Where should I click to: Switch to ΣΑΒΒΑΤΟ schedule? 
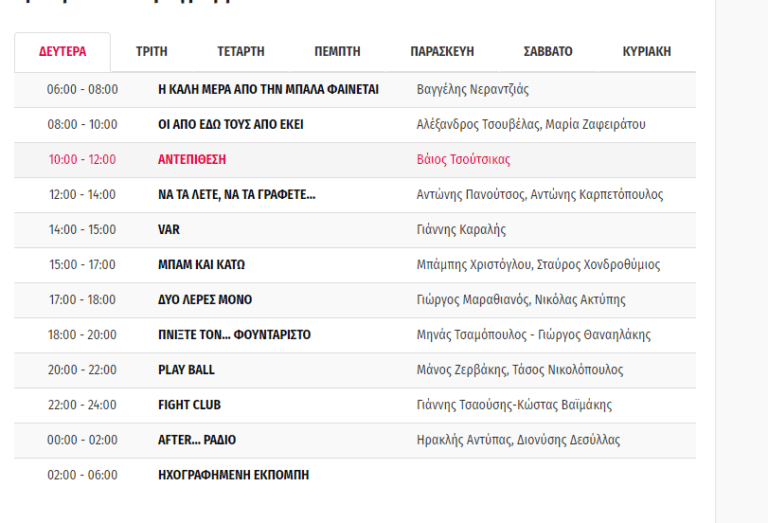coord(548,52)
